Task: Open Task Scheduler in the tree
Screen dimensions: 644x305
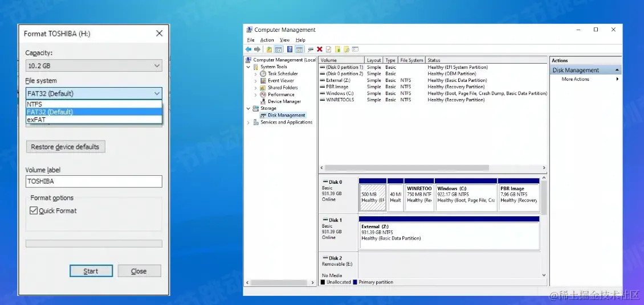Action: point(283,74)
